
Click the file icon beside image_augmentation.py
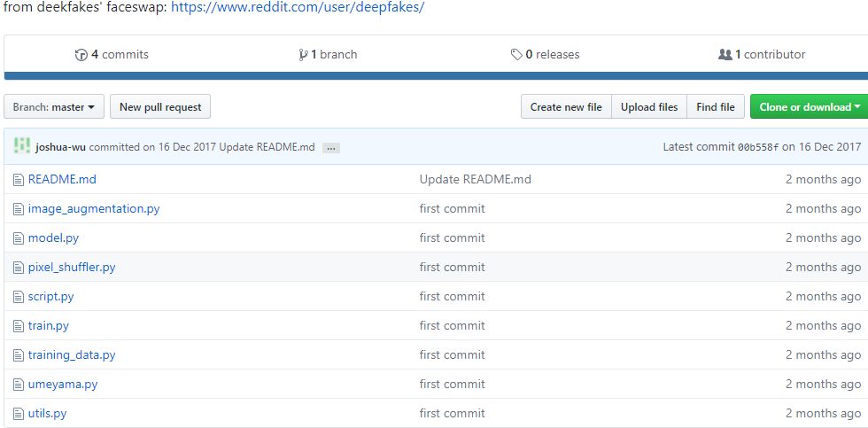pyautogui.click(x=19, y=209)
